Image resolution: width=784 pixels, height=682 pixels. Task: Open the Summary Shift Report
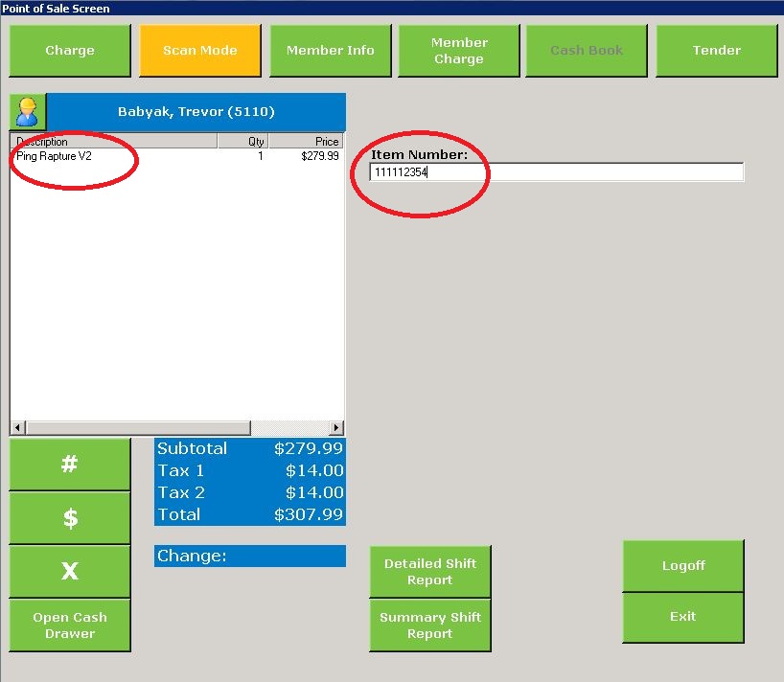[x=430, y=625]
